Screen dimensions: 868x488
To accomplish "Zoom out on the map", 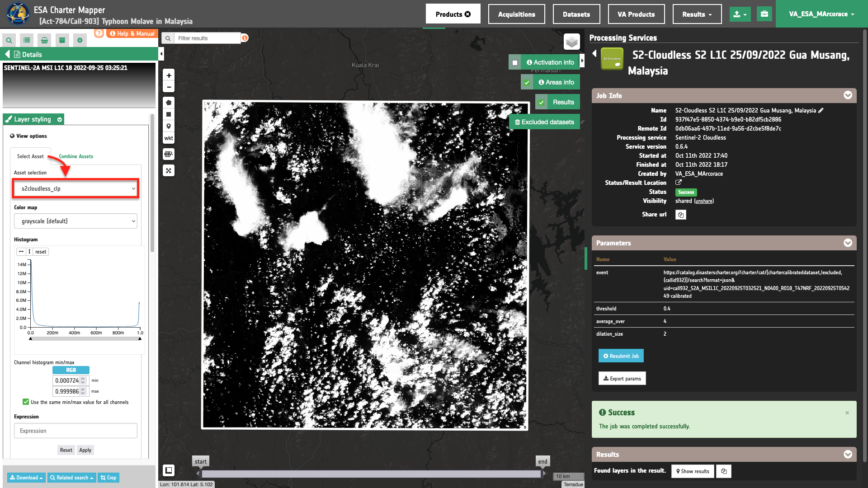I will 169,87.
